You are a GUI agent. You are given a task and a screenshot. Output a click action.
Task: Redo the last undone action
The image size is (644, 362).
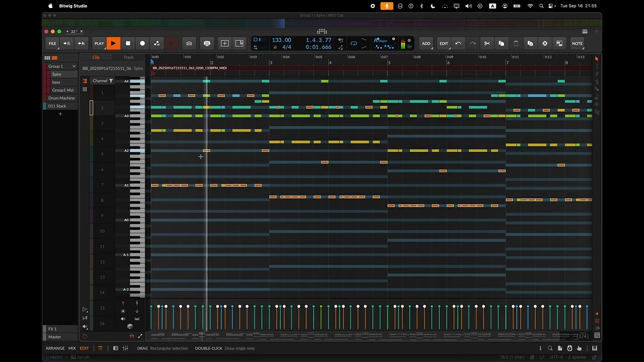point(472,43)
